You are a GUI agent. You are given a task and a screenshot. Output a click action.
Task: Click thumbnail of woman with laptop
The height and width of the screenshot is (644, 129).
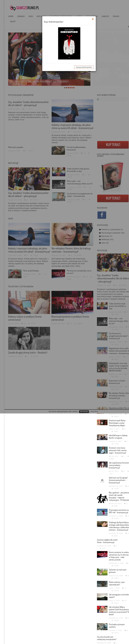(x=29, y=302)
